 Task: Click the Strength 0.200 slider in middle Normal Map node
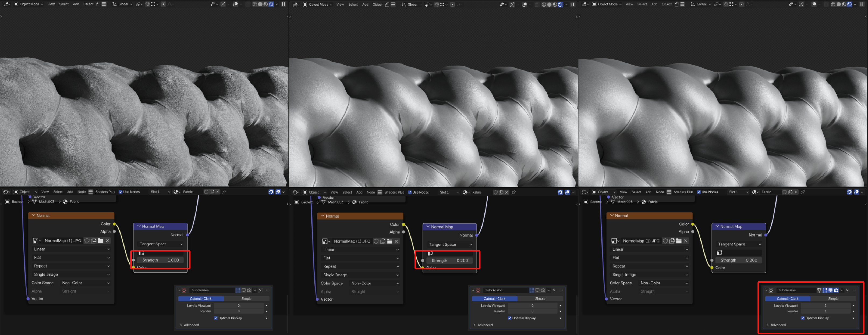pyautogui.click(x=449, y=261)
